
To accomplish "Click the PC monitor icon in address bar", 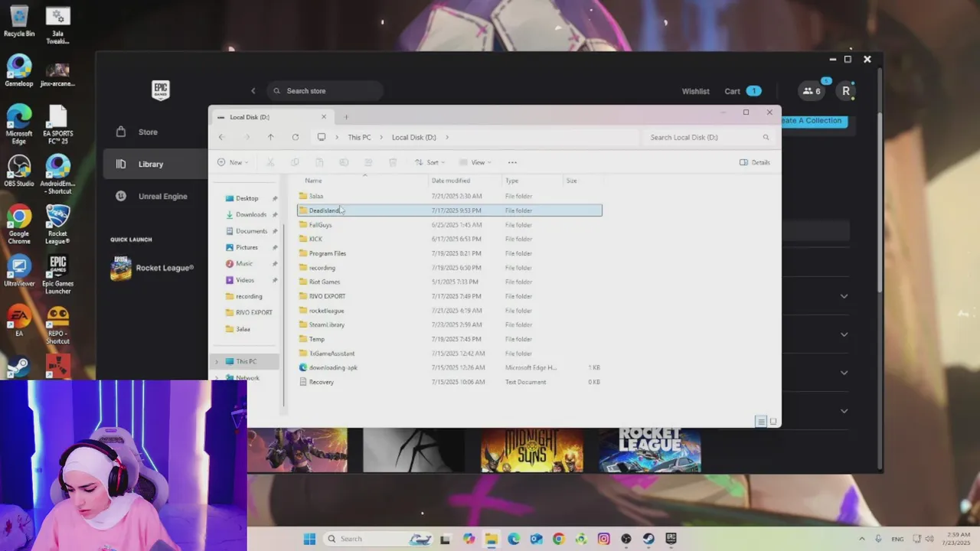I will click(x=322, y=137).
